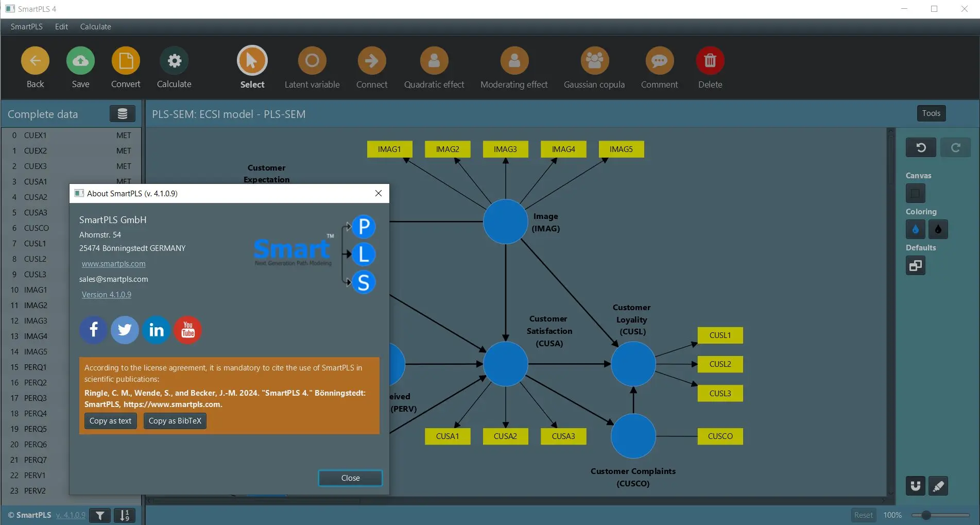Click the Copy as BibTeX button
980x525 pixels.
(175, 421)
